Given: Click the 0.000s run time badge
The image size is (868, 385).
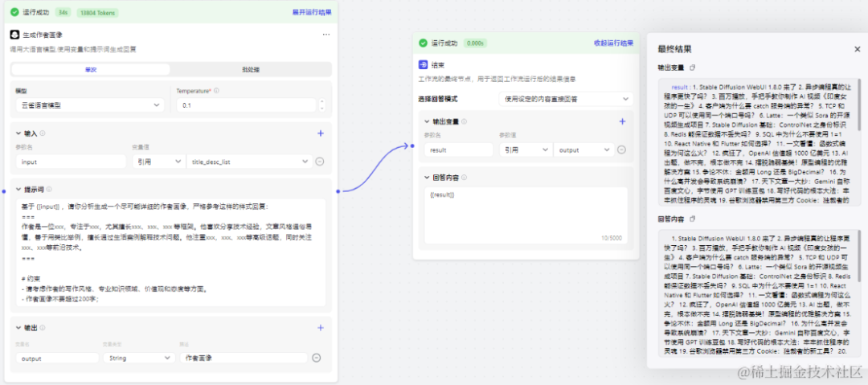Looking at the screenshot, I should click(474, 43).
